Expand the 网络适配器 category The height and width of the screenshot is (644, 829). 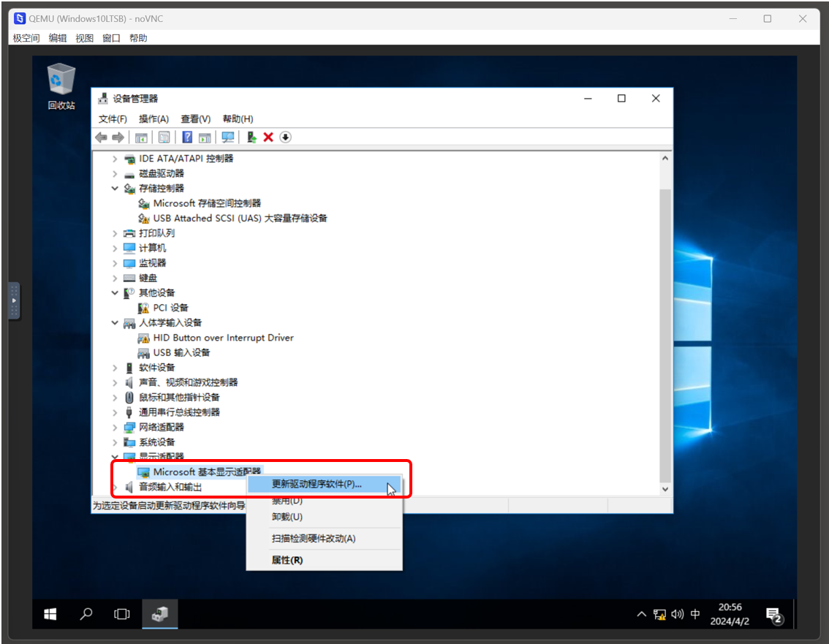(115, 427)
